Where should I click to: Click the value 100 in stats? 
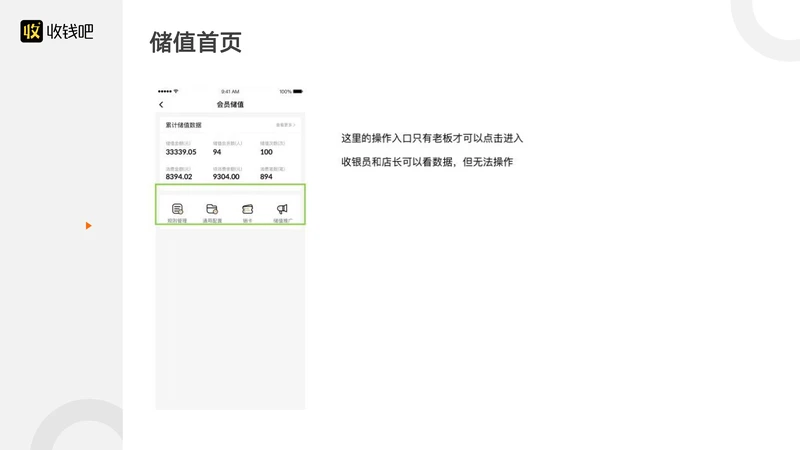266,152
